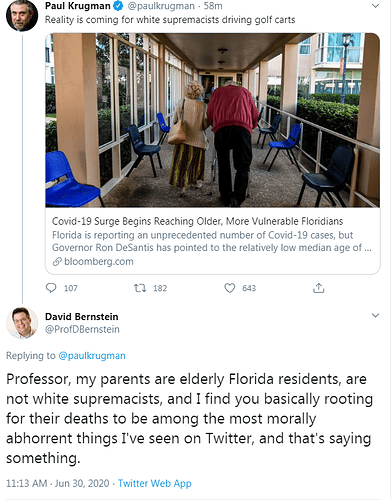
Task: Open the Twitter Web App link
Action: click(155, 483)
